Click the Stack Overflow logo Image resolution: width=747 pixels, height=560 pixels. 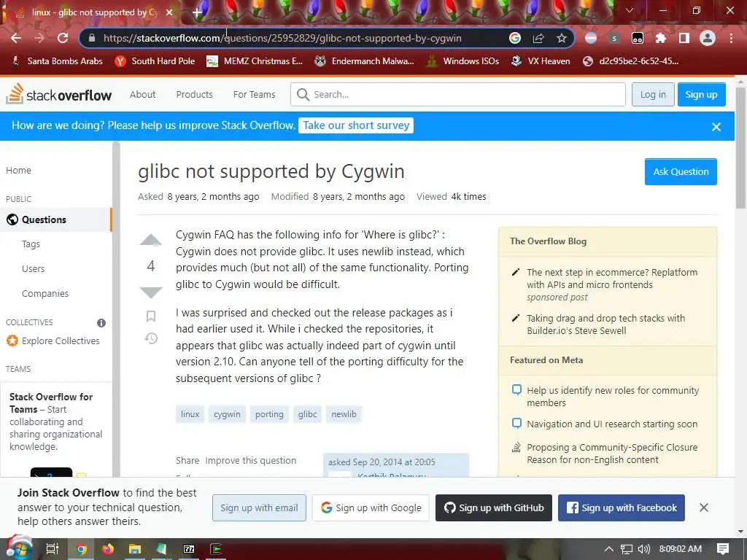[58, 94]
